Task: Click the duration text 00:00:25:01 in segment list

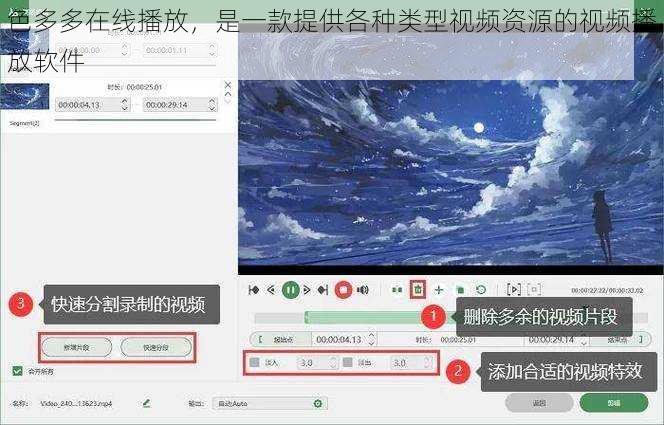Action: click(x=144, y=87)
